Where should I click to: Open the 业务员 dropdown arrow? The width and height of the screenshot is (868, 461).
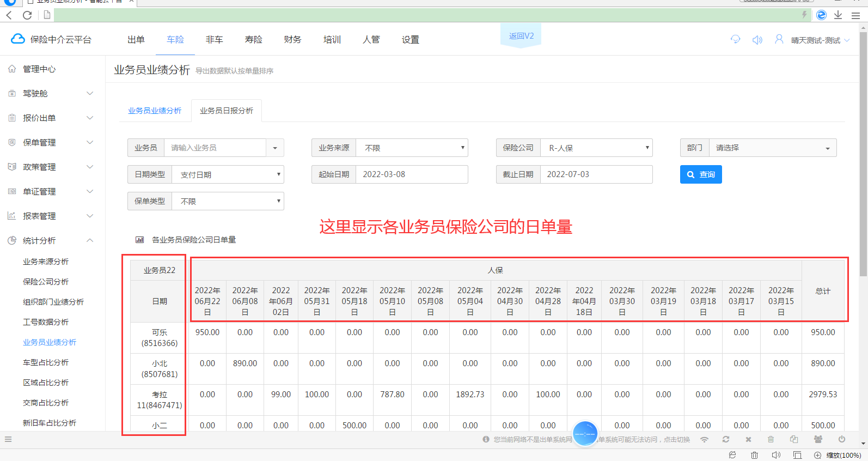[x=275, y=148]
